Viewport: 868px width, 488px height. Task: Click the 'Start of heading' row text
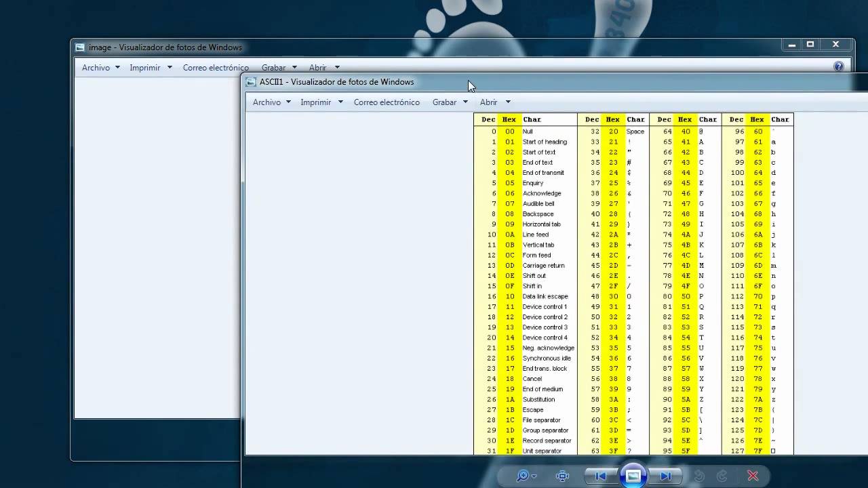pyautogui.click(x=545, y=142)
